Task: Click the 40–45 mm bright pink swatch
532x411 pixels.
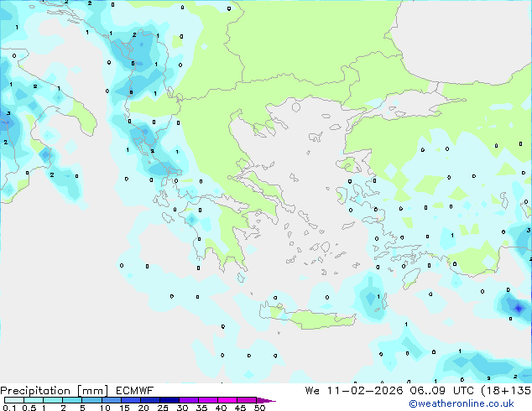Action: pyautogui.click(x=227, y=400)
